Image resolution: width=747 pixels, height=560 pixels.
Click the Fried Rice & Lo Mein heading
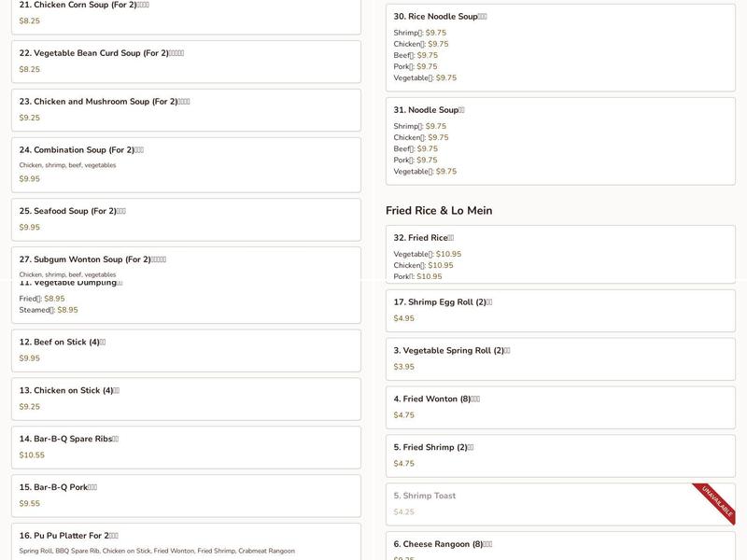coord(439,211)
